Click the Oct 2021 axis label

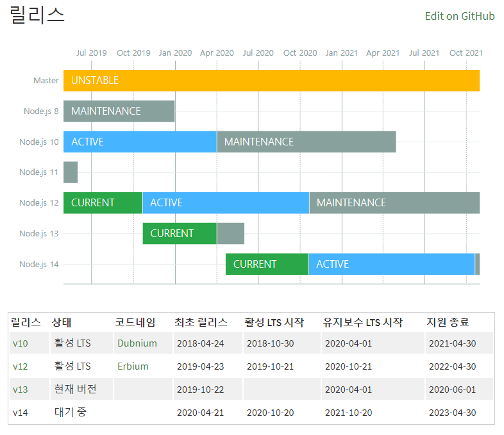click(466, 53)
